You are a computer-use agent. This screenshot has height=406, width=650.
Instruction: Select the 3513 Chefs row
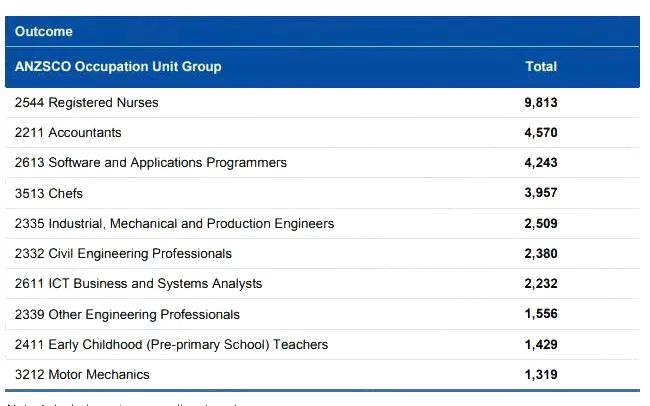point(323,193)
